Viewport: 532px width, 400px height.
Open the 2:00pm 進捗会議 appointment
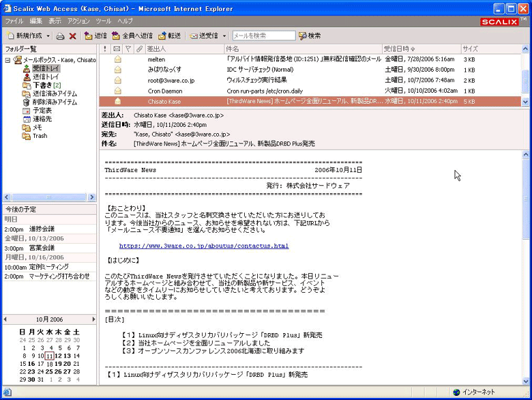click(x=50, y=229)
